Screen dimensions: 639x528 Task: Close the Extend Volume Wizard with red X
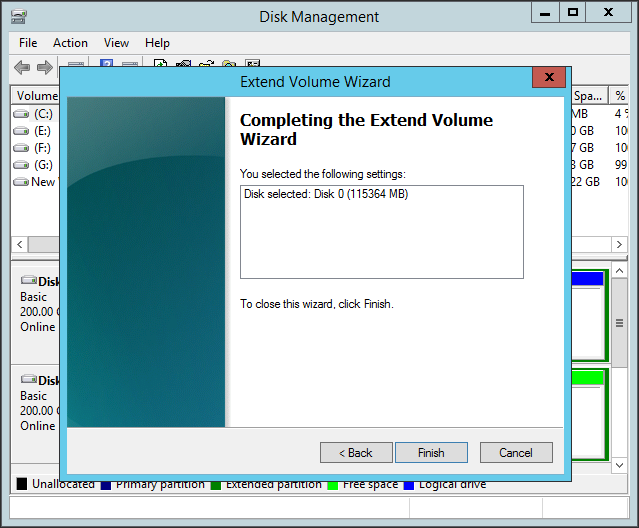(x=549, y=77)
